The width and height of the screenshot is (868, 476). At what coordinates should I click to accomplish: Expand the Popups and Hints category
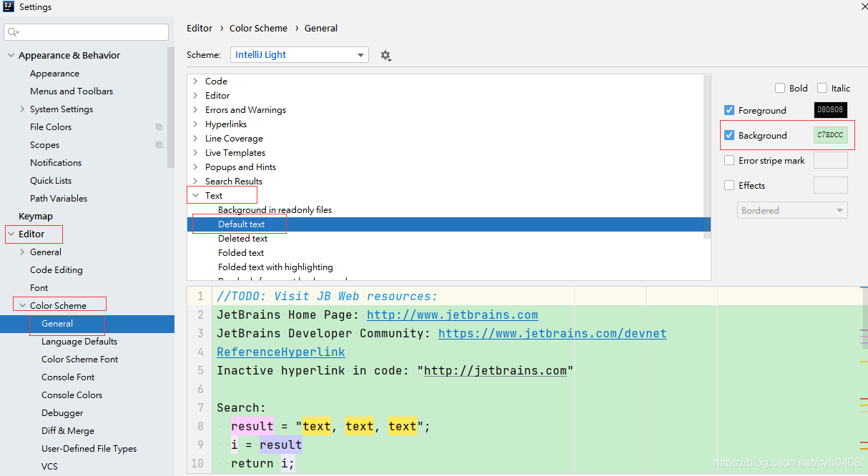click(x=195, y=167)
